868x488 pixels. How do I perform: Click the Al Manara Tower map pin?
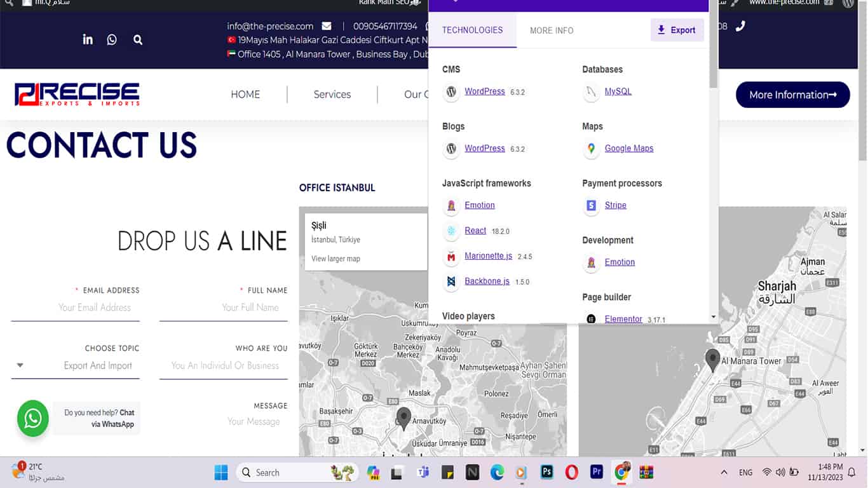tap(713, 360)
